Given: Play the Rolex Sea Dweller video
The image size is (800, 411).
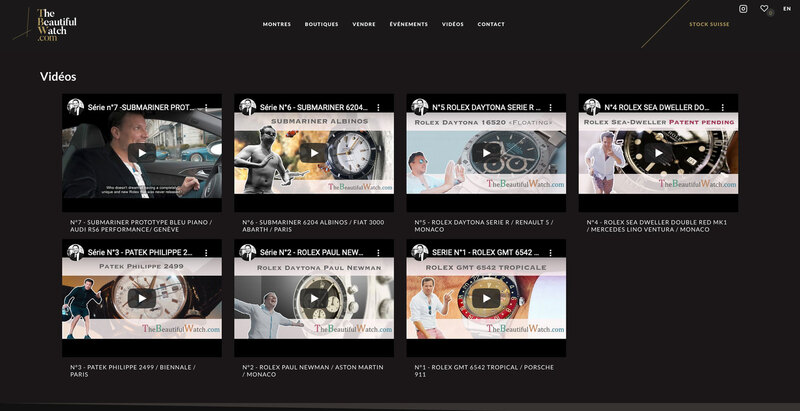Looking at the screenshot, I should [x=658, y=152].
